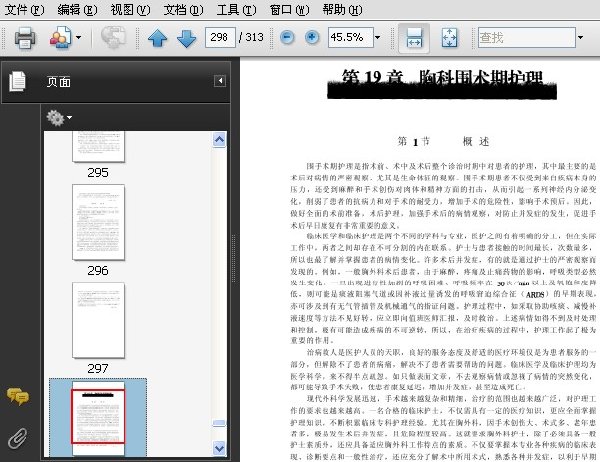Viewport: 600px width, 462px height.
Task: Select page 295 thumbnail
Action: [98, 146]
